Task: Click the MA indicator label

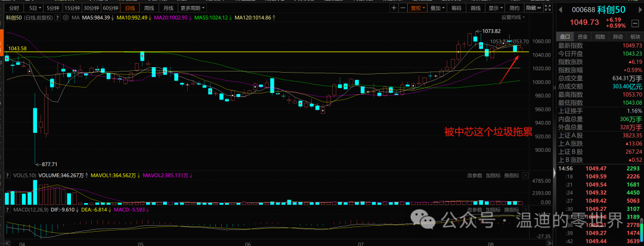Action: pos(76,18)
